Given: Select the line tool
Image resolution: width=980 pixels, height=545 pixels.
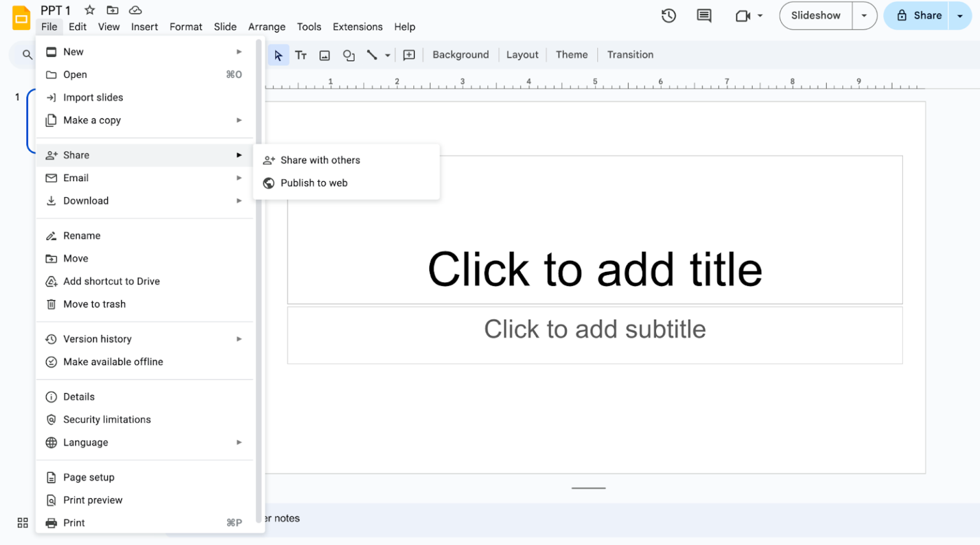Looking at the screenshot, I should point(372,55).
